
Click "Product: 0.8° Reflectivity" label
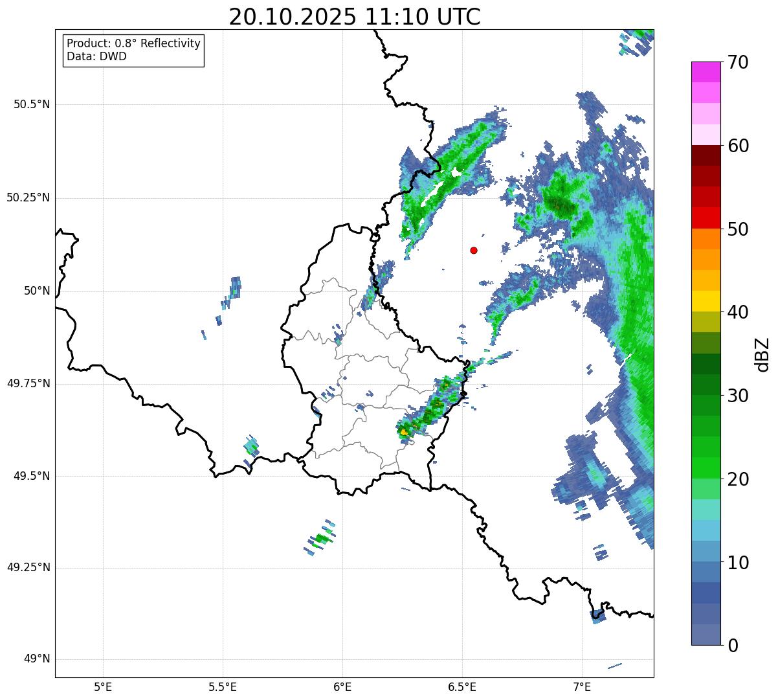click(x=134, y=43)
